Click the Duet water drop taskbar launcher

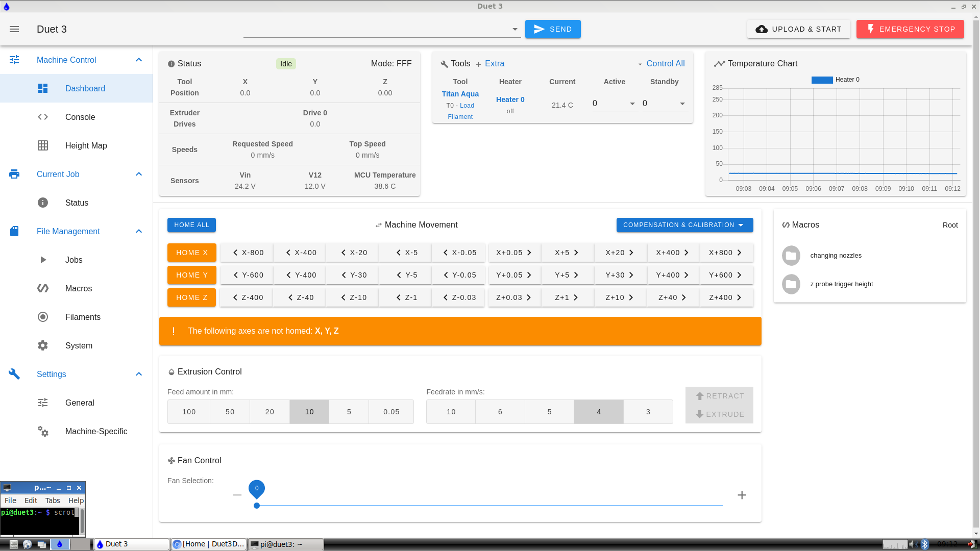click(x=60, y=544)
